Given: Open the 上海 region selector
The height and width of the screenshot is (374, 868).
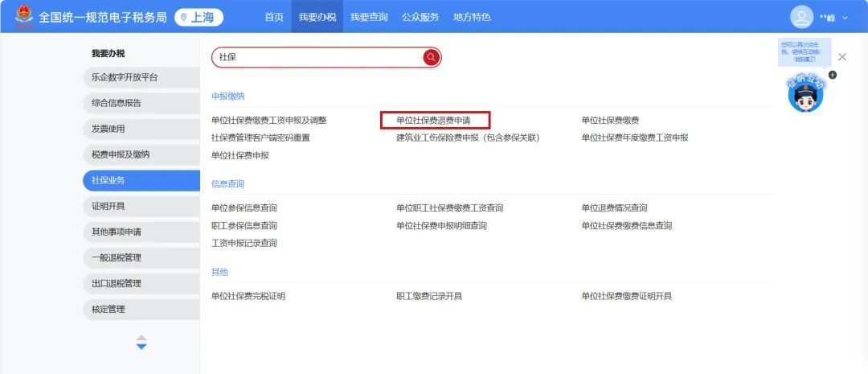Looking at the screenshot, I should [x=199, y=17].
